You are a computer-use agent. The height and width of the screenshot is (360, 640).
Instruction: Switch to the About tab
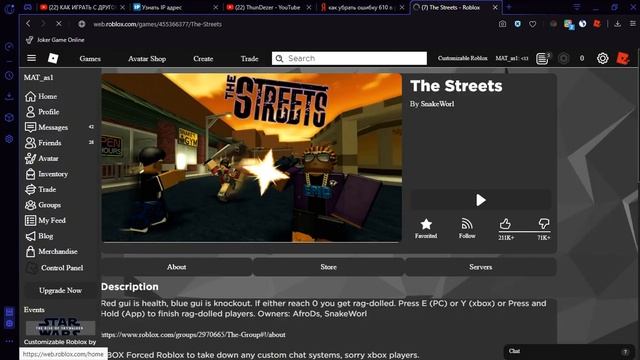click(176, 267)
